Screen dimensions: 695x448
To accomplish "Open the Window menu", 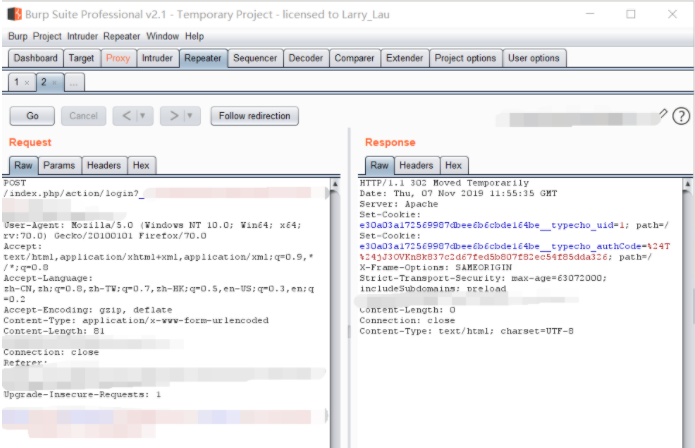I will [x=163, y=36].
